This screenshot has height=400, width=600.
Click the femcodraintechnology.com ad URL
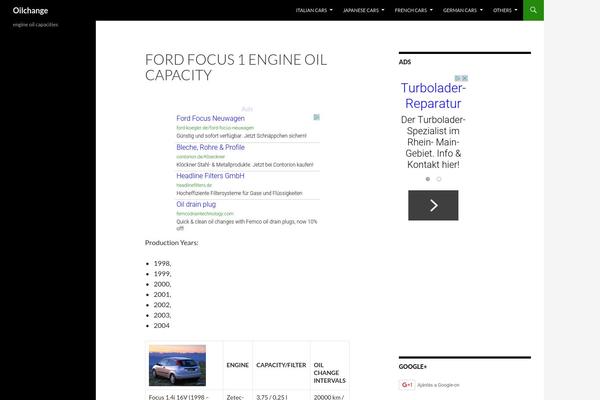pyautogui.click(x=205, y=214)
